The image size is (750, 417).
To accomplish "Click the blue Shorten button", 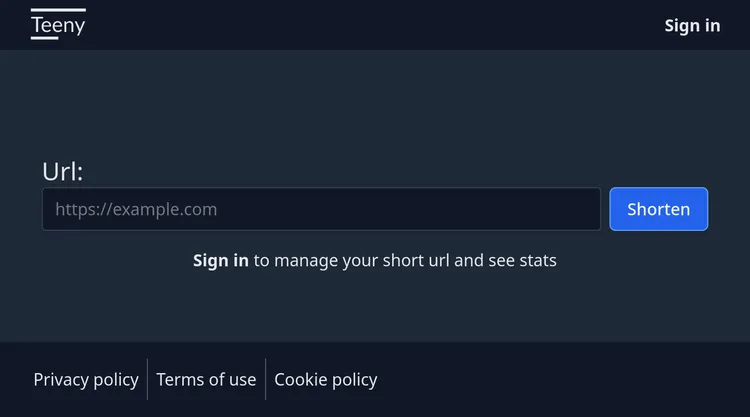I will pyautogui.click(x=659, y=209).
